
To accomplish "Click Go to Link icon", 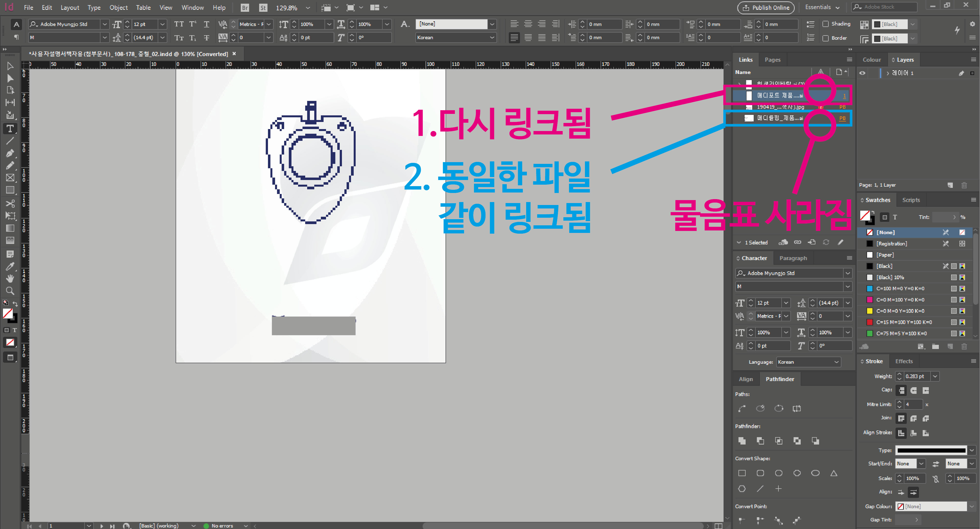I will click(812, 242).
